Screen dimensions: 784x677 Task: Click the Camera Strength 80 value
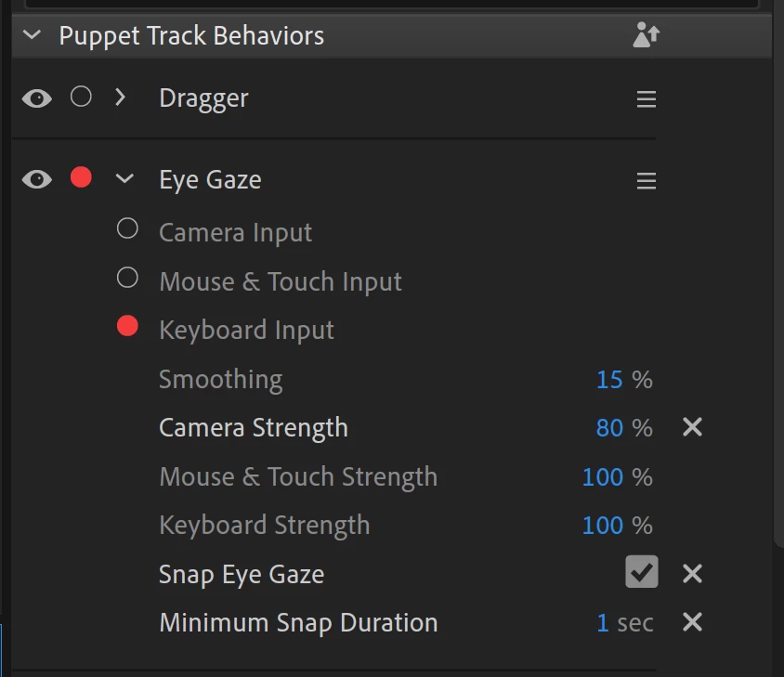coord(609,428)
